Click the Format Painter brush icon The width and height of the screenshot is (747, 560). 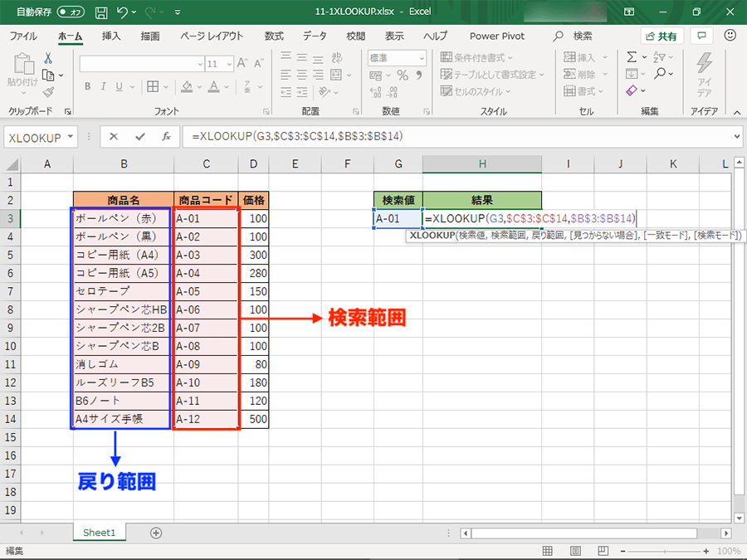(x=48, y=92)
